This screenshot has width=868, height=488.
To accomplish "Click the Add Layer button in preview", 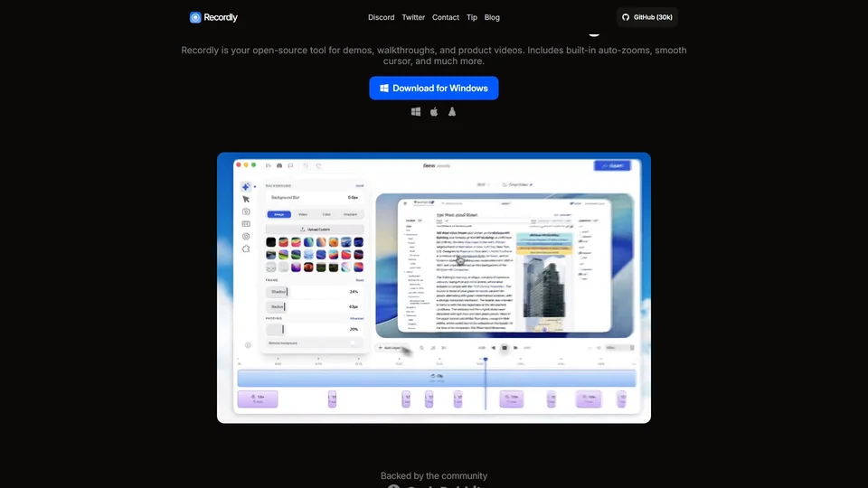I will [391, 348].
